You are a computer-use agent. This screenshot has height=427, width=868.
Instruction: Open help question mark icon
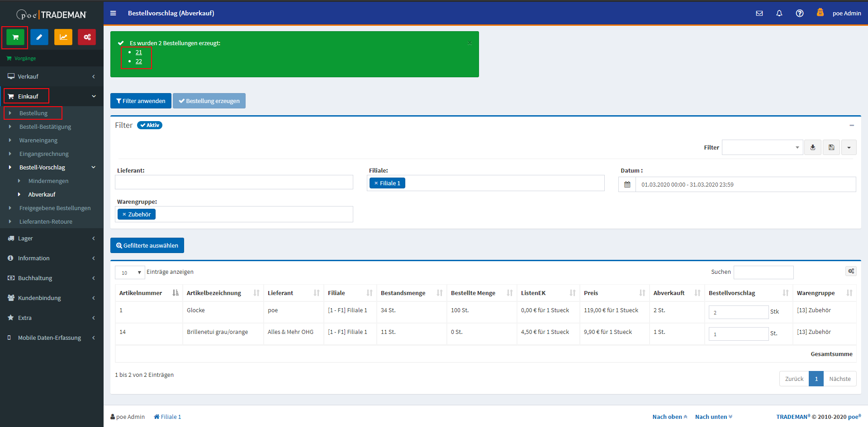pyautogui.click(x=800, y=13)
